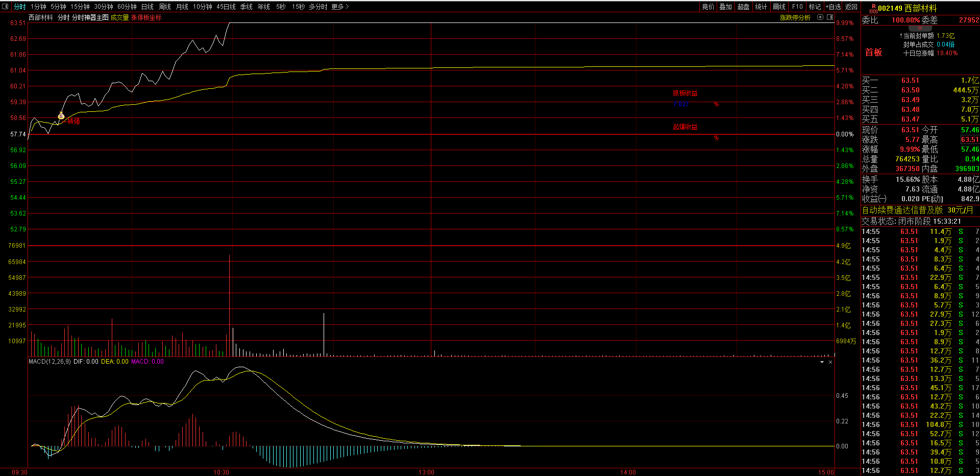The image size is (980, 476).
Task: Open the 画线 drawing tools
Action: 779,7
